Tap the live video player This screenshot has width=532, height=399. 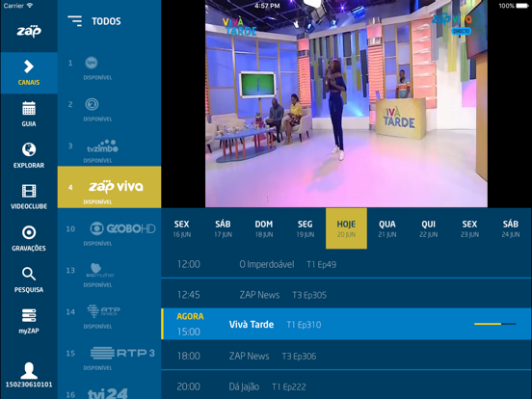(x=346, y=103)
